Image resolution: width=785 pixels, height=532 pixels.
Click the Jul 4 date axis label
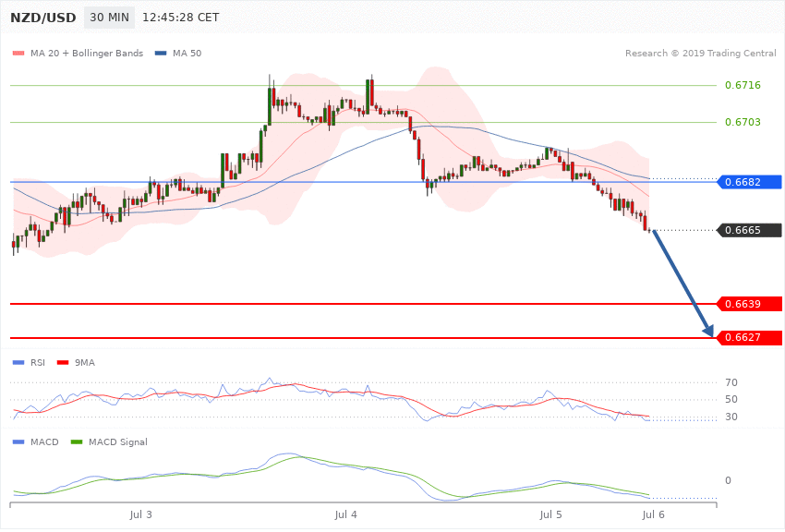346,514
